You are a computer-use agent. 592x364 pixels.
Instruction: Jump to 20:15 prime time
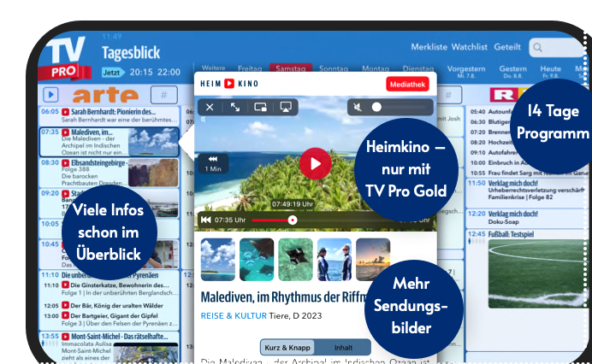[141, 72]
